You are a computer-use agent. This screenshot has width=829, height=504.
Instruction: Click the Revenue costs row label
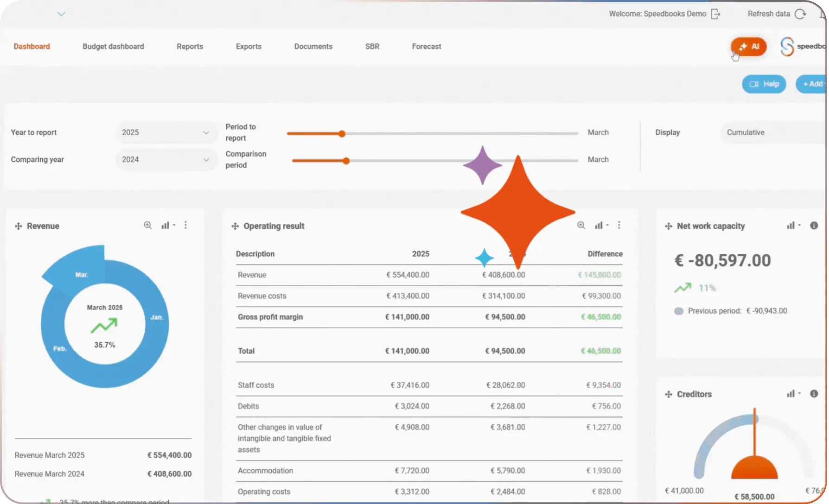click(x=262, y=296)
